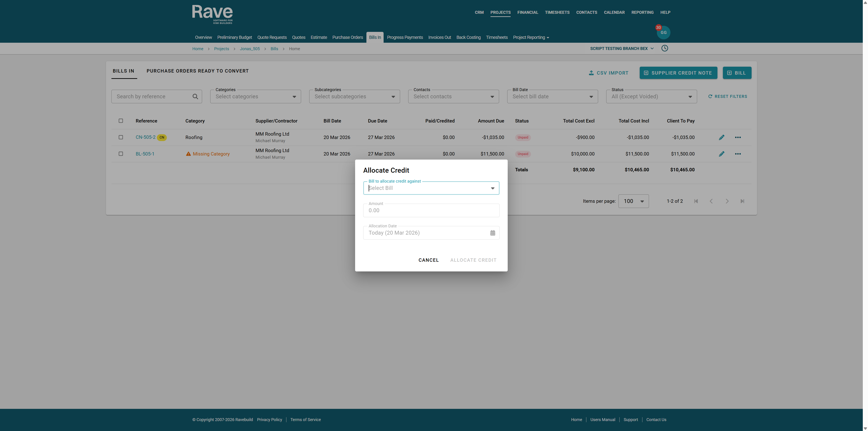Open the Status filter dropdown
Image resolution: width=868 pixels, height=431 pixels.
tap(651, 96)
